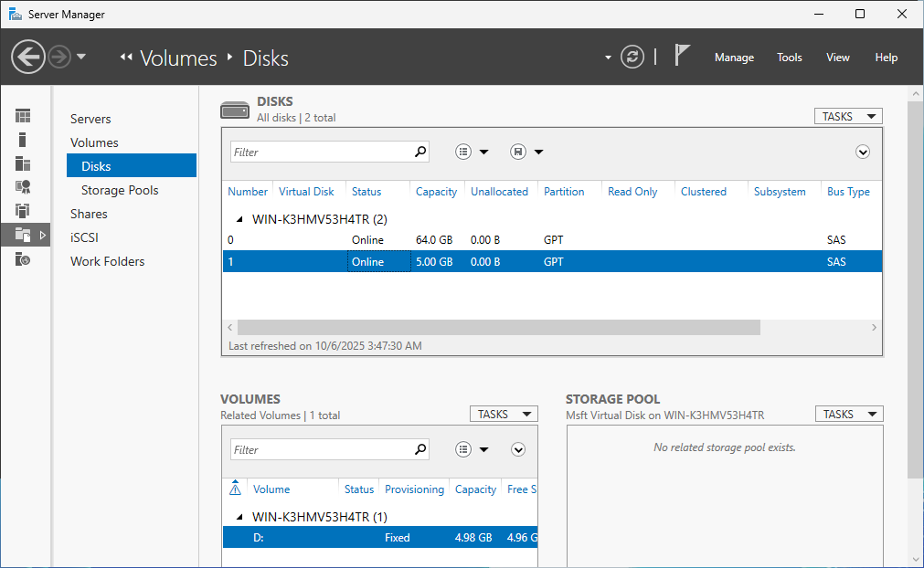Sort disks by Number column

tap(248, 191)
